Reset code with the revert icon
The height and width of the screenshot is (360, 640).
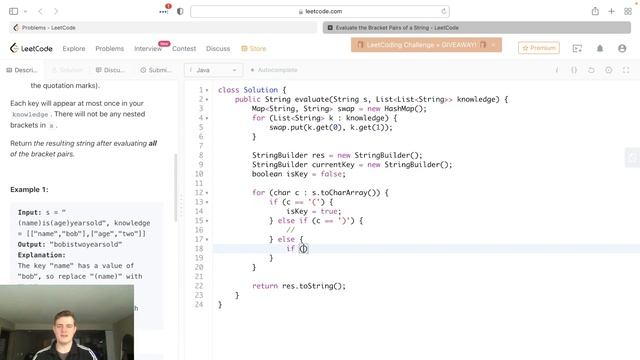591,70
